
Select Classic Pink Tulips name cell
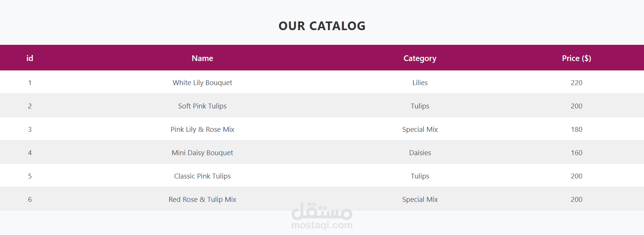point(202,176)
